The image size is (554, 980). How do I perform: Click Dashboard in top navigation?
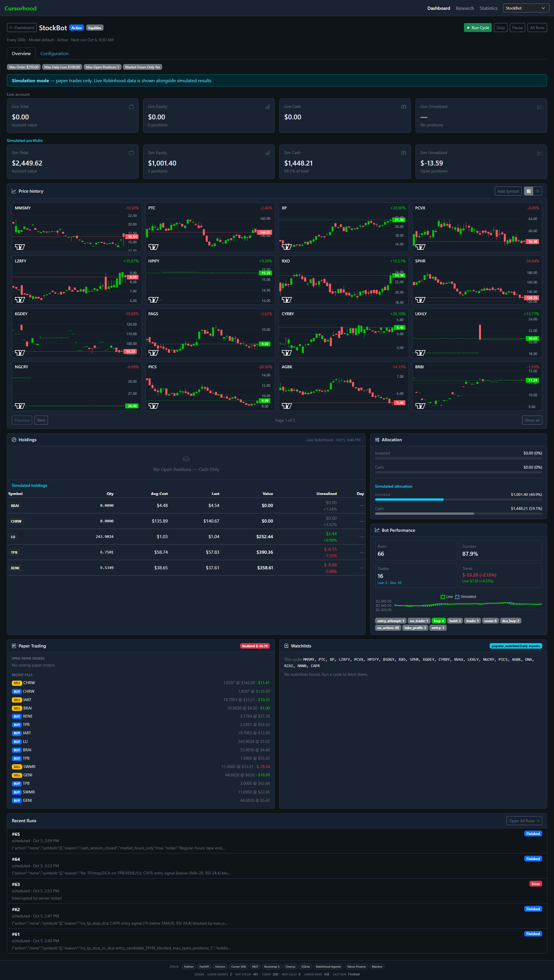click(x=438, y=8)
